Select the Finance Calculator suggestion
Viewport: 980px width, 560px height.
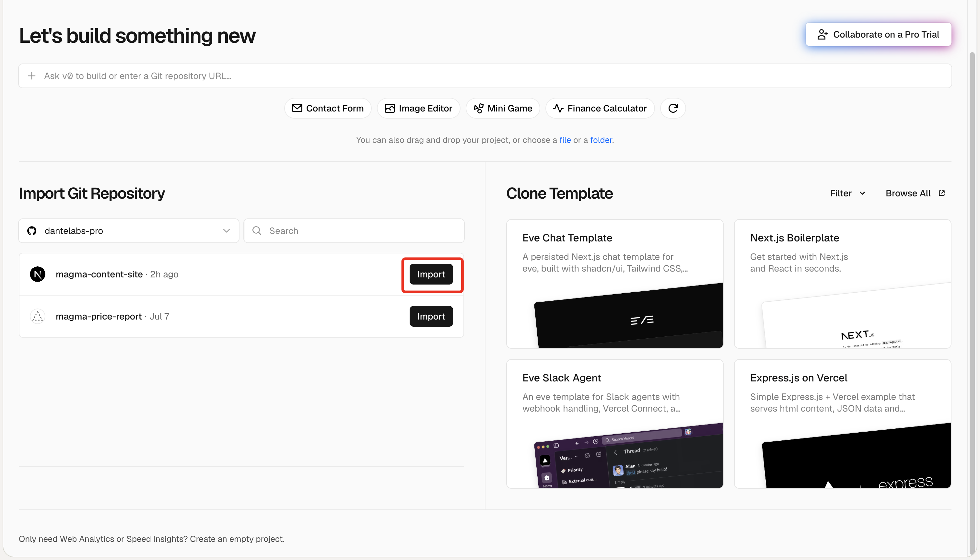[x=600, y=109]
